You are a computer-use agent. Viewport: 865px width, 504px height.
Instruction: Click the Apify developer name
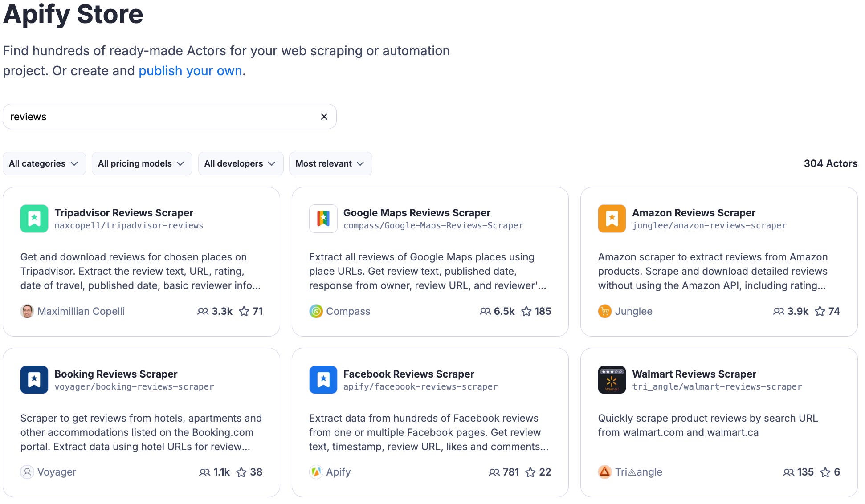point(339,472)
